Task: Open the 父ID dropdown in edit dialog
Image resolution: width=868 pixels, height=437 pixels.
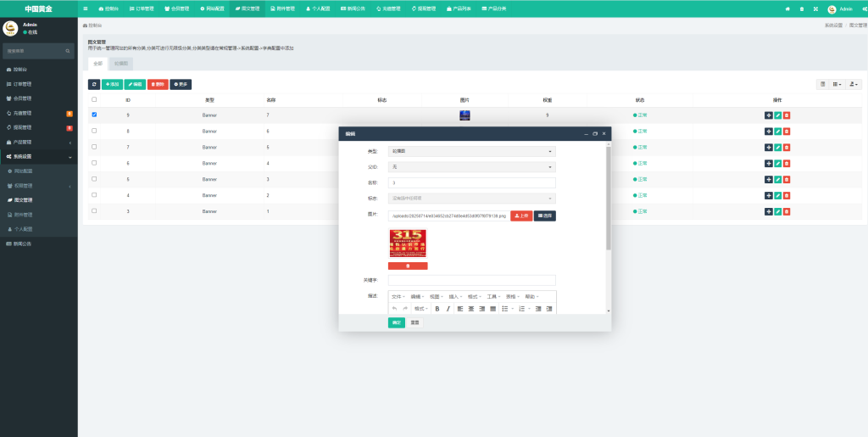Action: click(471, 167)
